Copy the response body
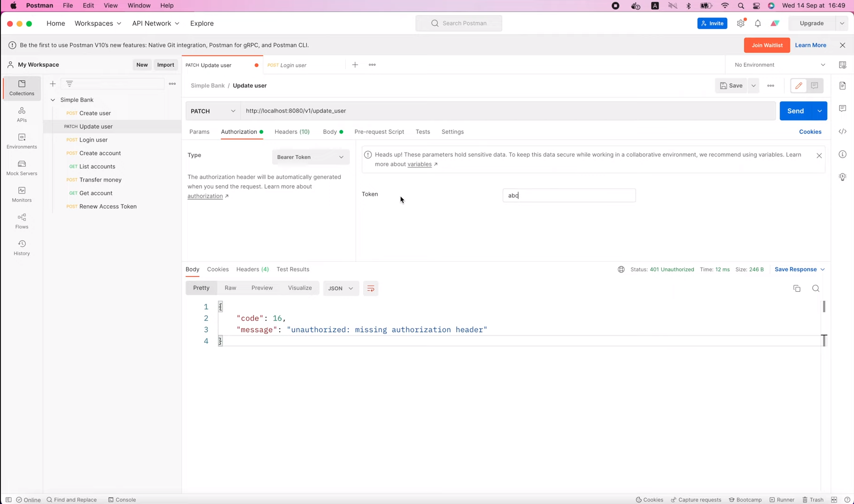This screenshot has width=854, height=504. [797, 288]
